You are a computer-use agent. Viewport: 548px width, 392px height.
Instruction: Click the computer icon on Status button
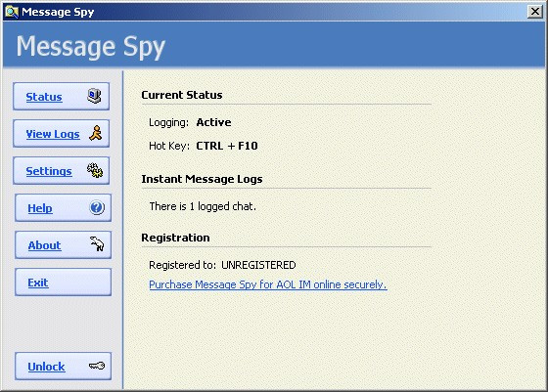[x=94, y=96]
